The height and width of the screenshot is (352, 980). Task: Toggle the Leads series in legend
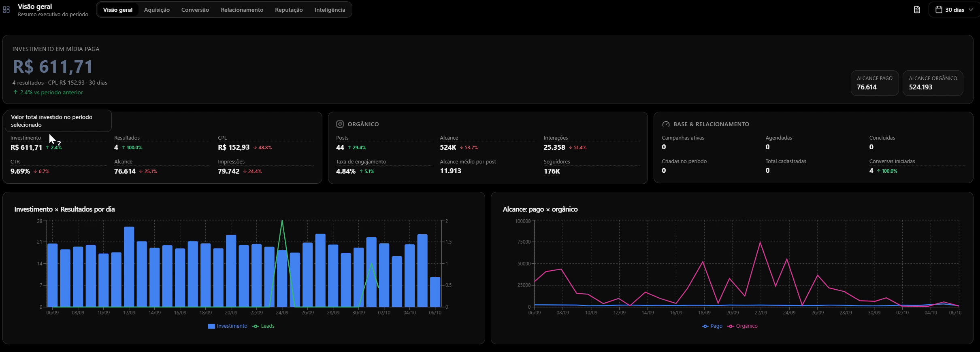pyautogui.click(x=264, y=326)
